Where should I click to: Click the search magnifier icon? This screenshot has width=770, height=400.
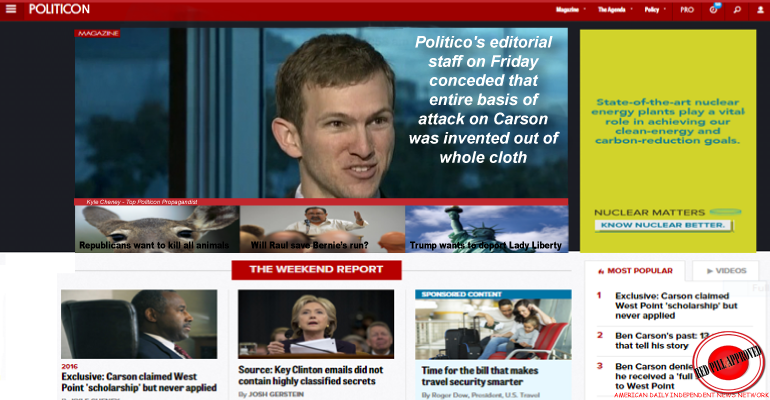coord(737,9)
